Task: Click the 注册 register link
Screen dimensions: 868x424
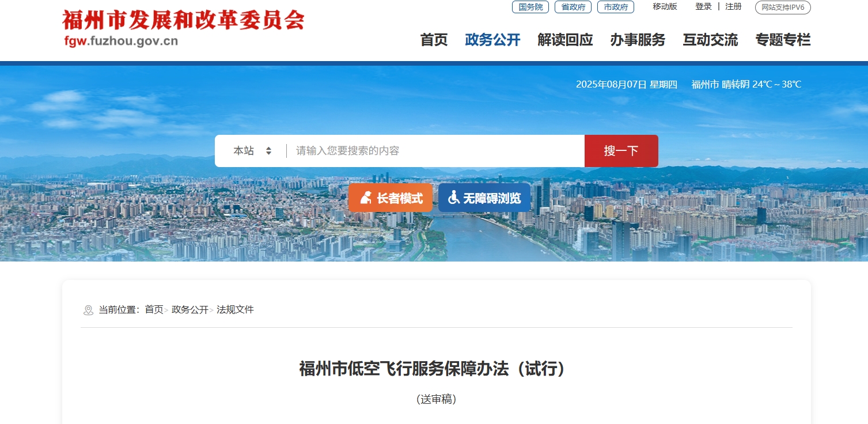Action: pos(733,7)
